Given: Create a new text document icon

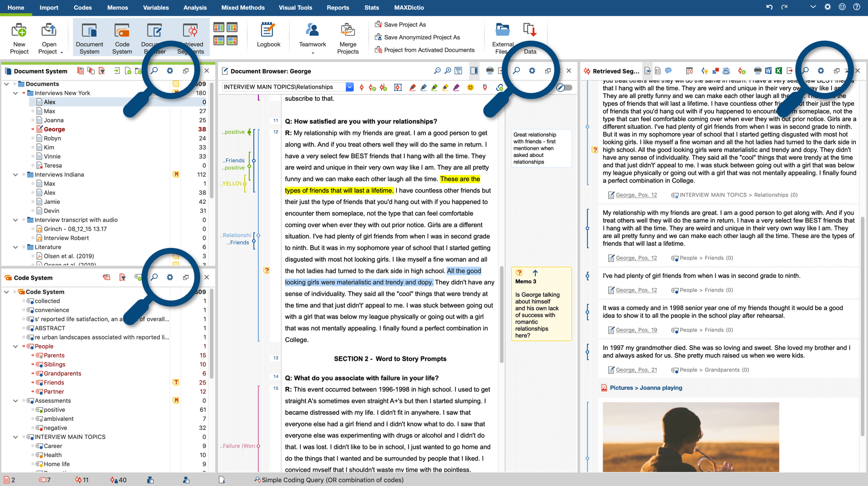Looking at the screenshot, I should click(128, 71).
